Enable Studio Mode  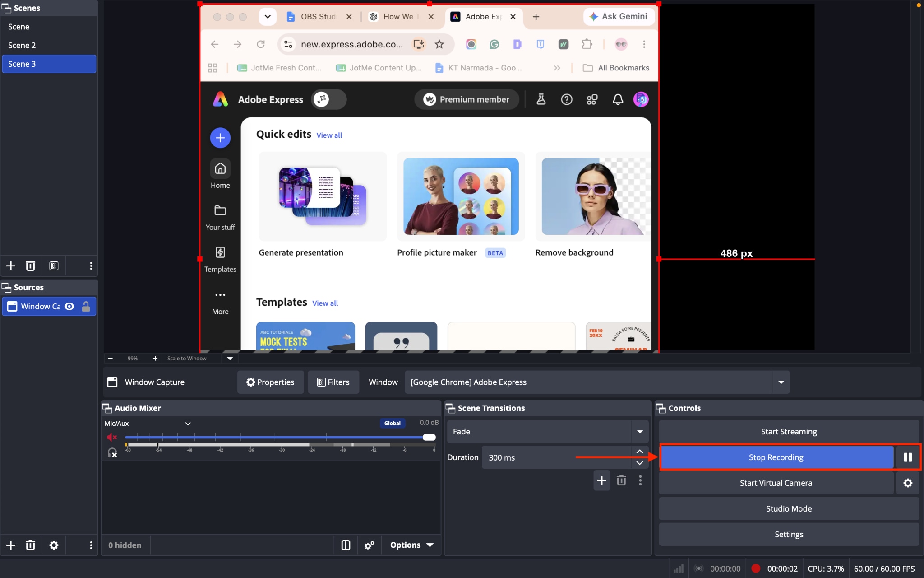(789, 509)
